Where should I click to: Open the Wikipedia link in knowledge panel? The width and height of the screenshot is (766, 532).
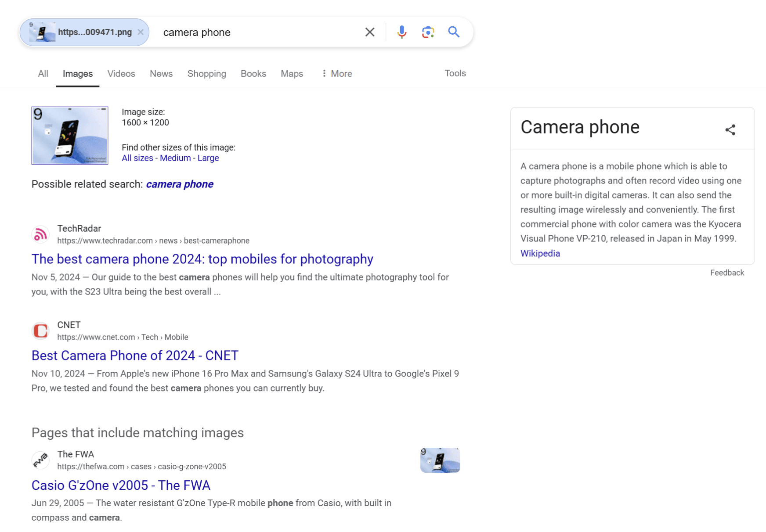pos(540,253)
